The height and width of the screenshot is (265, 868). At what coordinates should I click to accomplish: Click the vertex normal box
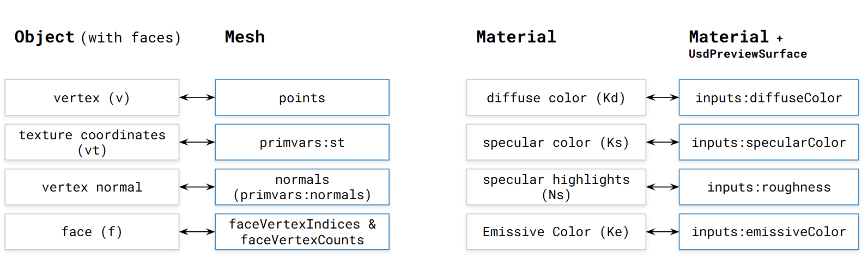(92, 187)
